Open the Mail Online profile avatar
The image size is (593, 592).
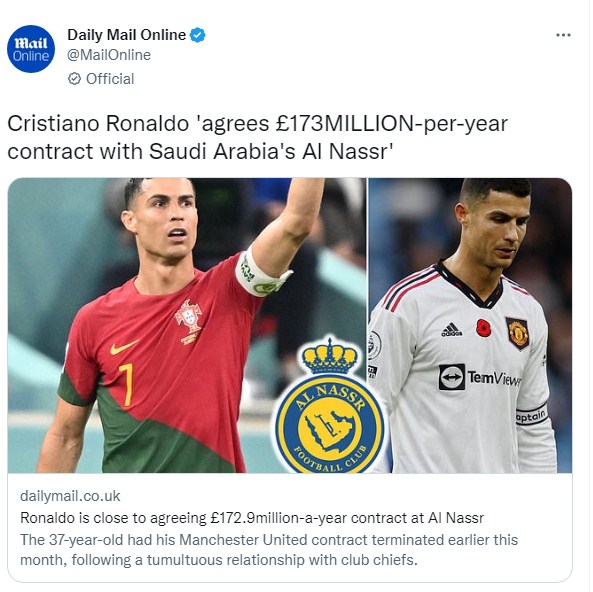point(31,49)
